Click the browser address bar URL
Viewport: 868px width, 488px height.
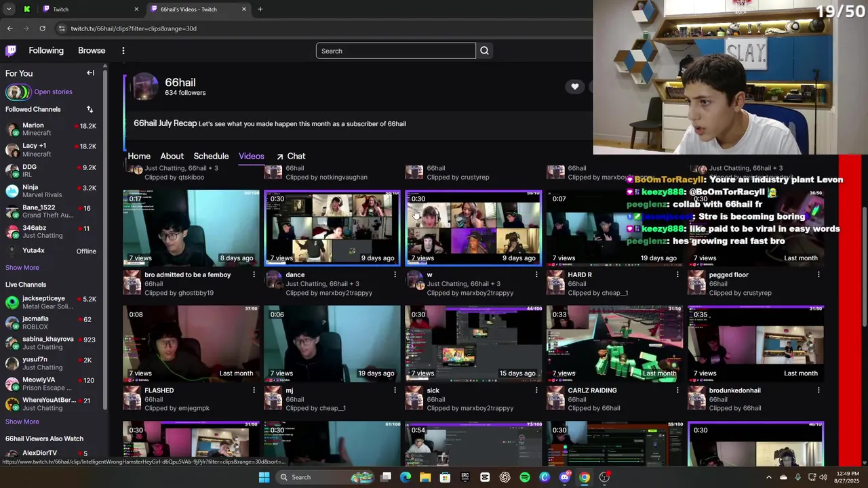134,28
